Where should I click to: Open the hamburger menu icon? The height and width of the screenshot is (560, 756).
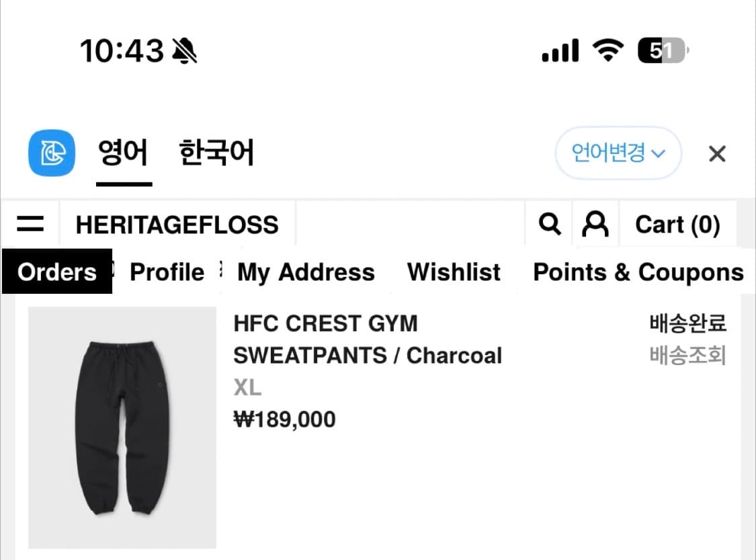(x=30, y=224)
